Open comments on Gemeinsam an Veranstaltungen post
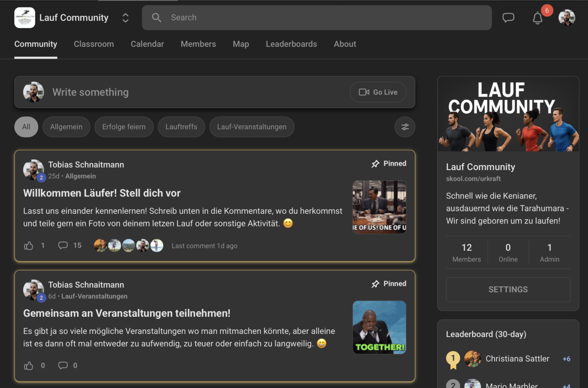 pyautogui.click(x=63, y=366)
